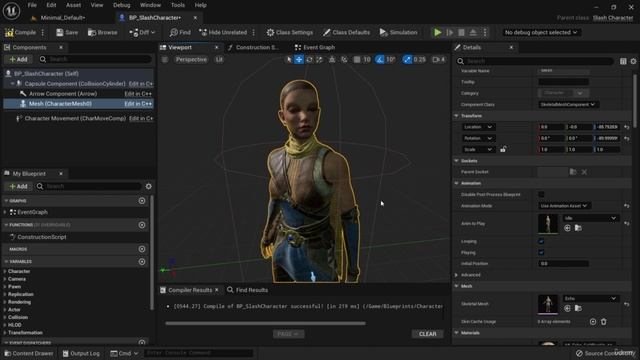Open the Window menu
640x360 pixels.
click(150, 5)
